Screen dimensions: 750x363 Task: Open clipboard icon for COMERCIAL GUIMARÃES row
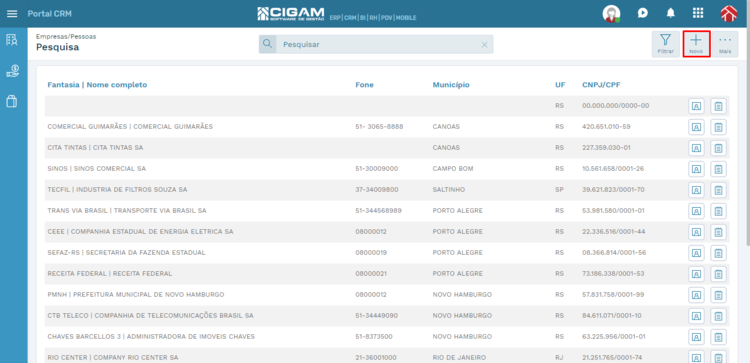(x=718, y=127)
